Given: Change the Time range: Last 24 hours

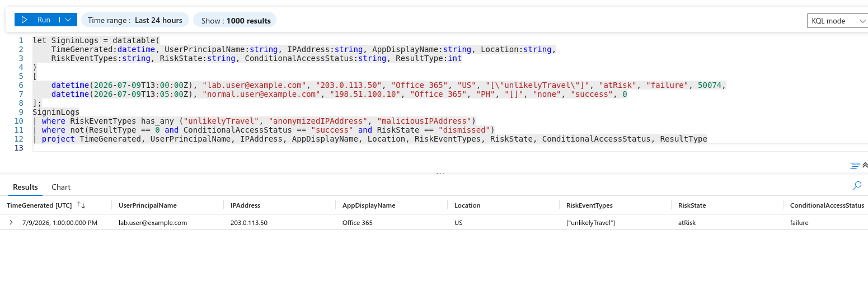Looking at the screenshot, I should coord(135,20).
